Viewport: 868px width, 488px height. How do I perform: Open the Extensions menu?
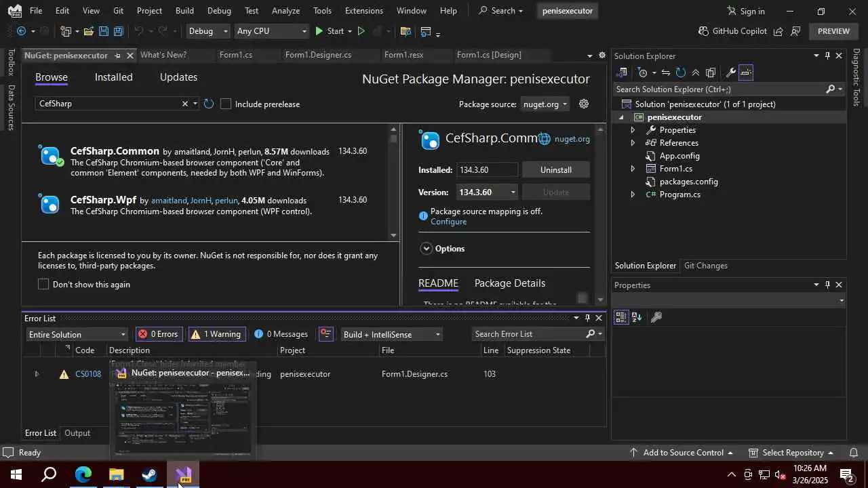[x=363, y=11]
